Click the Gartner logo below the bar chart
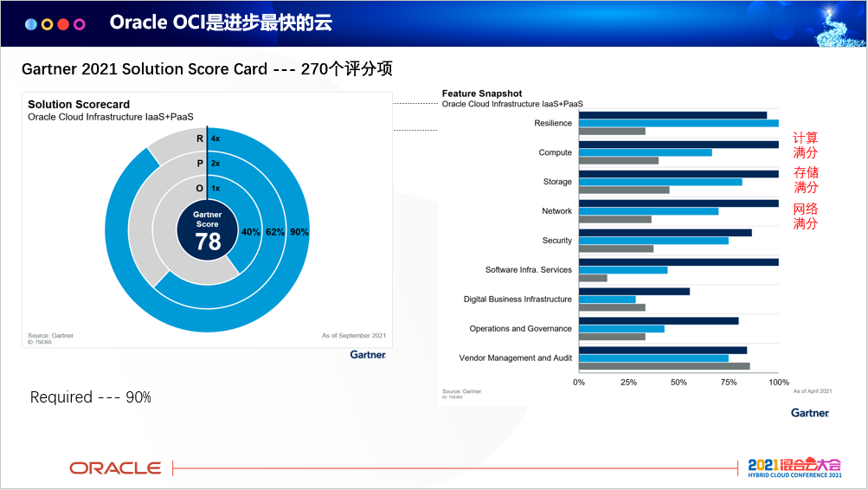 810,413
